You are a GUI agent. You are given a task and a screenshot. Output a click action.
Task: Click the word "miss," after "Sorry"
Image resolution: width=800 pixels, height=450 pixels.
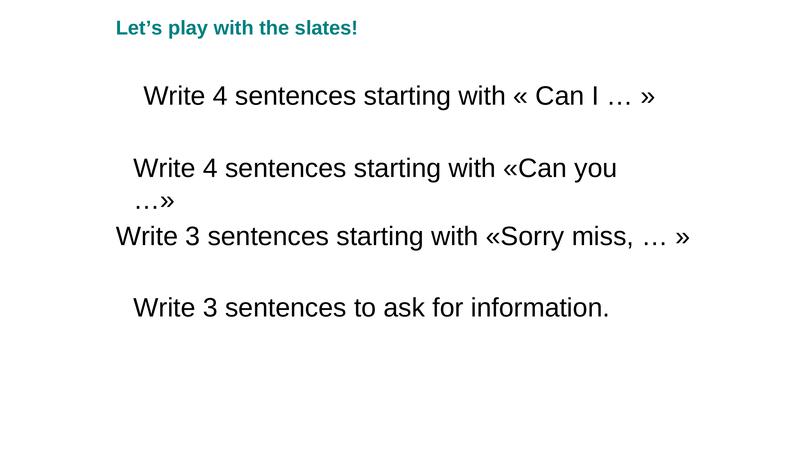604,238
